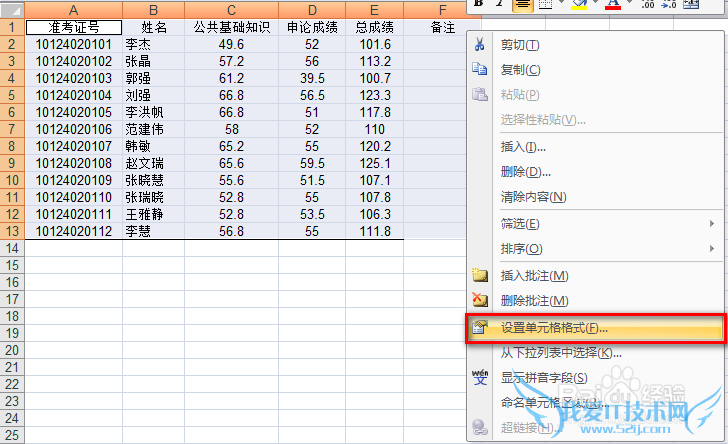Click the Paste clipboard icon
The height and width of the screenshot is (444, 728).
[x=480, y=95]
